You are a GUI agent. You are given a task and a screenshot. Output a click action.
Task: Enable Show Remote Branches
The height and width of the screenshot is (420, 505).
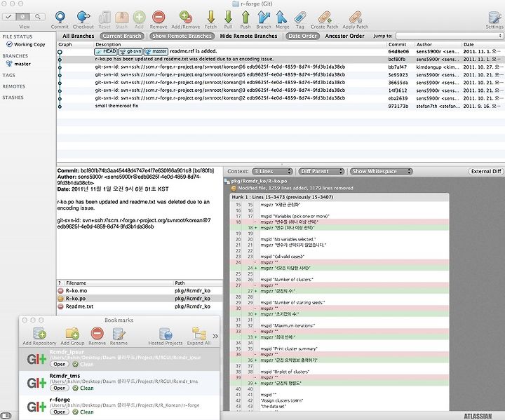(182, 36)
